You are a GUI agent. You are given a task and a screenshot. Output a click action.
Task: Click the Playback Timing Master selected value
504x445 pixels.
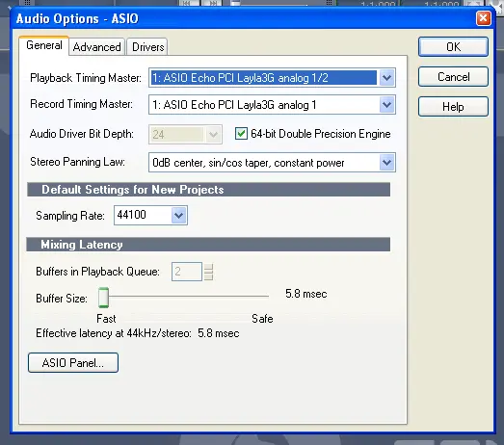(x=264, y=78)
